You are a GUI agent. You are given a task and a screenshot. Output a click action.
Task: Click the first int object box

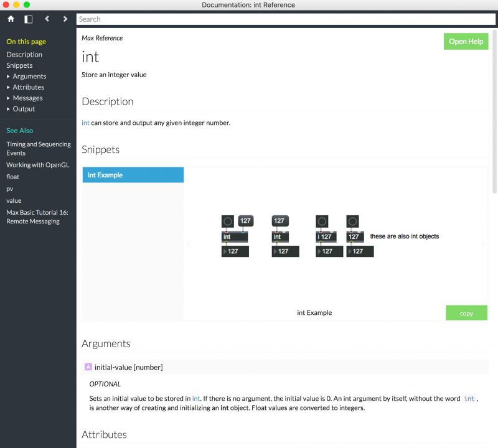tap(235, 237)
